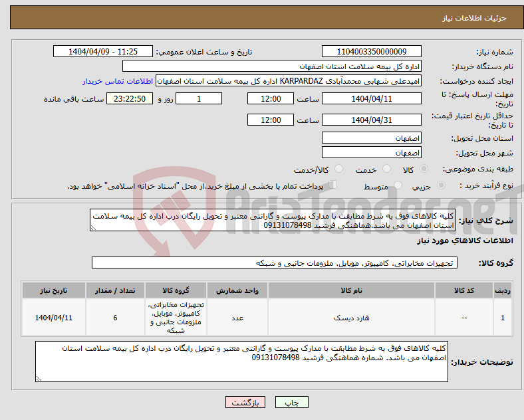Click the announcement date field 1404/04/09 - 11:25
The image size is (524, 420).
(x=103, y=52)
